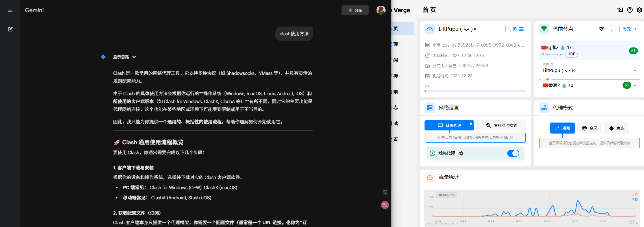Click the node sort icon

point(613,29)
